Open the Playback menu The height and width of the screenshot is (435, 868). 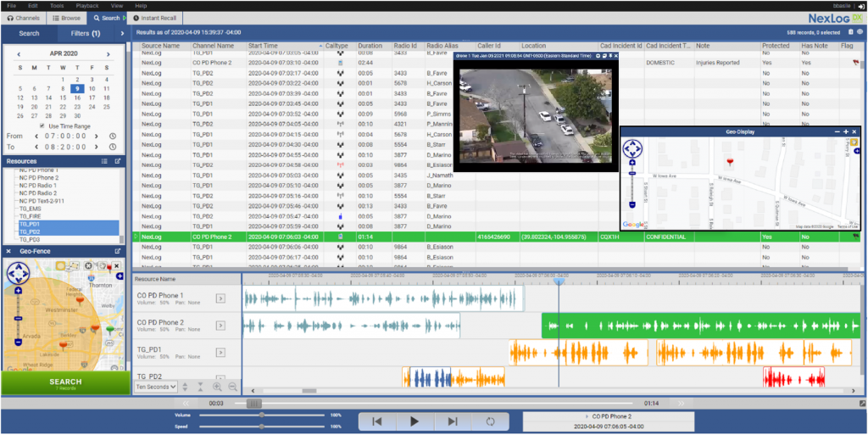(87, 6)
